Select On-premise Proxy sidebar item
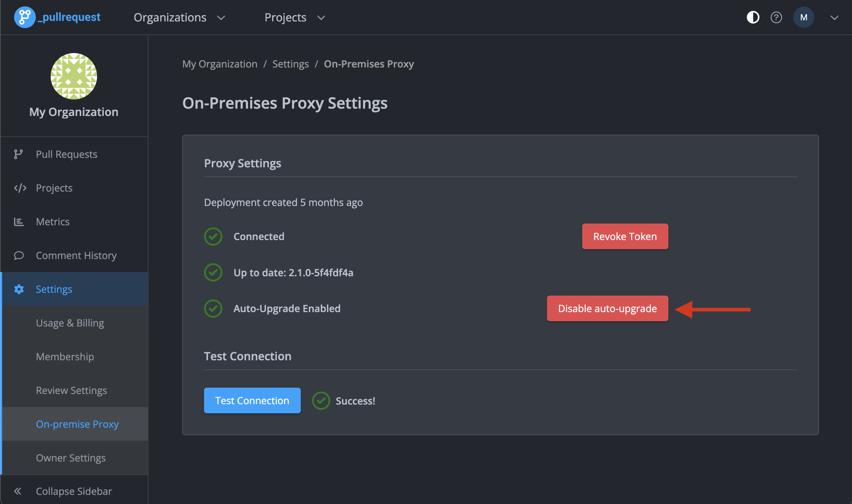 [x=74, y=424]
